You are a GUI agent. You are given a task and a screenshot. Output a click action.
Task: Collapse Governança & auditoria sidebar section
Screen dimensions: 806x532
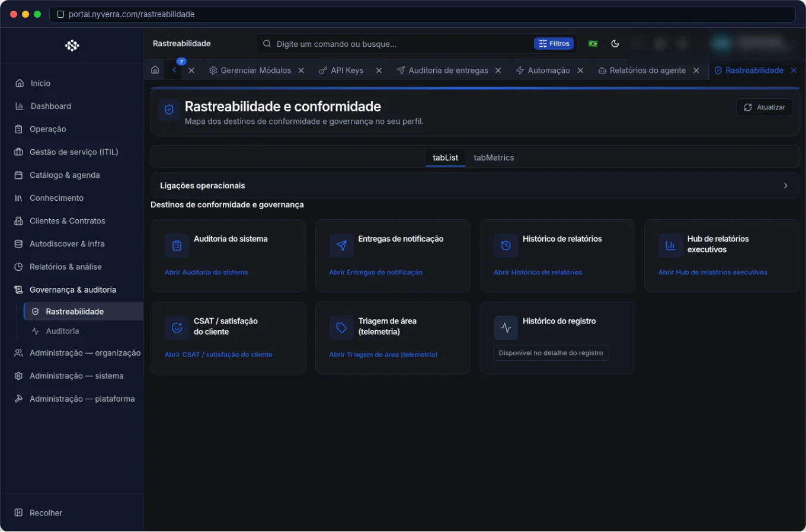pos(72,290)
